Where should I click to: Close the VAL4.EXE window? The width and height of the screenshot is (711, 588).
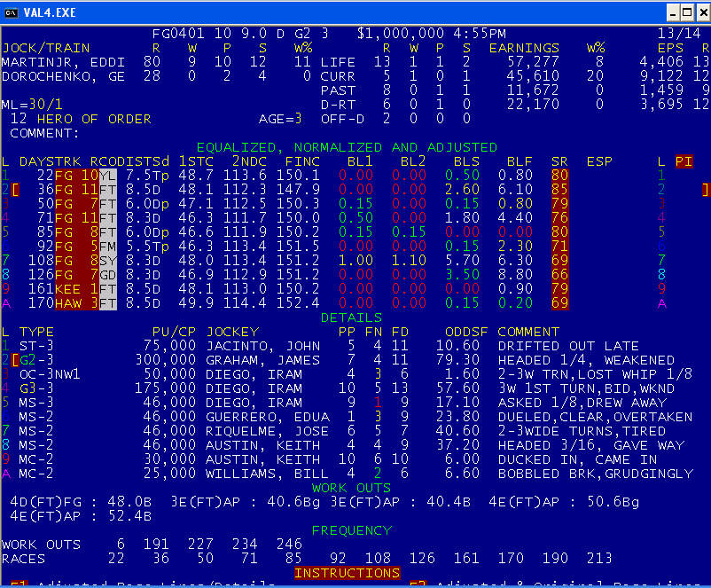click(x=703, y=12)
